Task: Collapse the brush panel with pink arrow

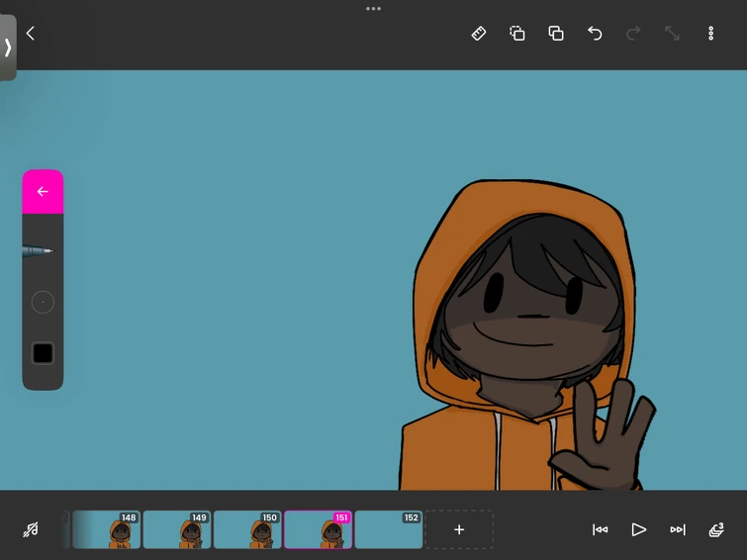Action: 43,192
